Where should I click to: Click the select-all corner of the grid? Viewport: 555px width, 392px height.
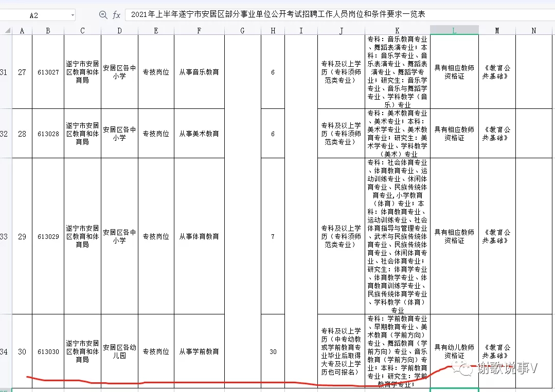5,30
